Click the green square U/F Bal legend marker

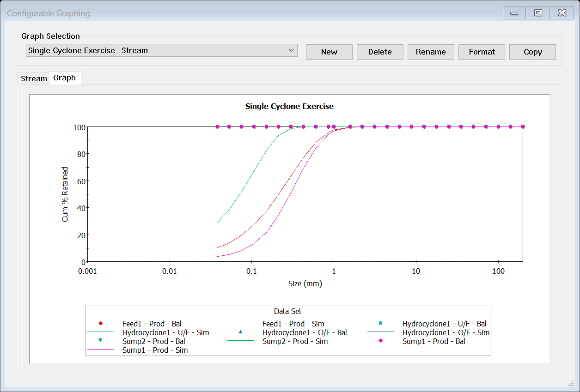pos(380,323)
